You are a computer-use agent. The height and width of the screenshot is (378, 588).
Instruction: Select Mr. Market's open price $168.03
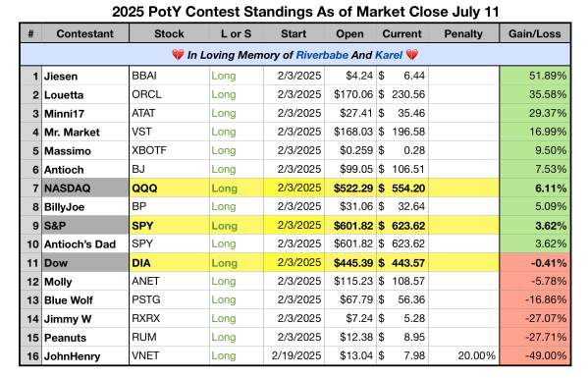[x=350, y=132]
